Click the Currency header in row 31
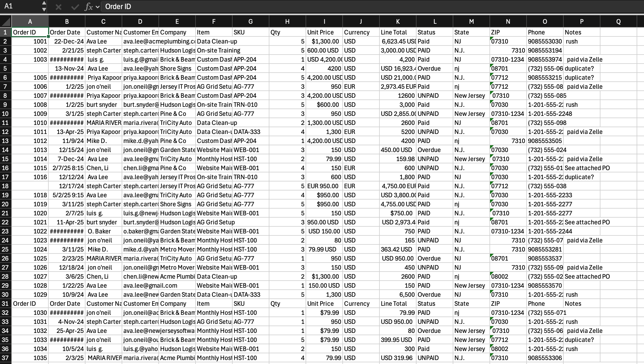The height and width of the screenshot is (364, 644). pos(361,304)
